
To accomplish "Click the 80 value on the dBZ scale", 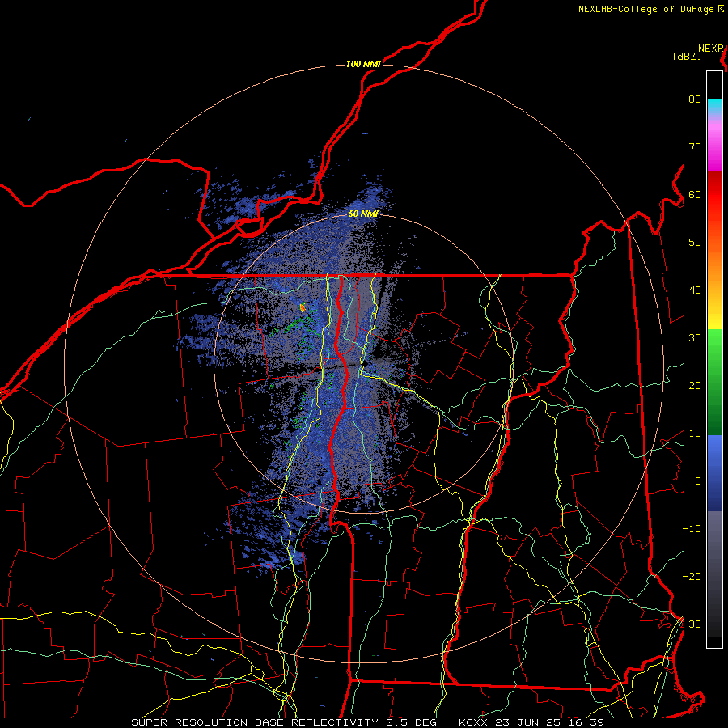I will [695, 99].
